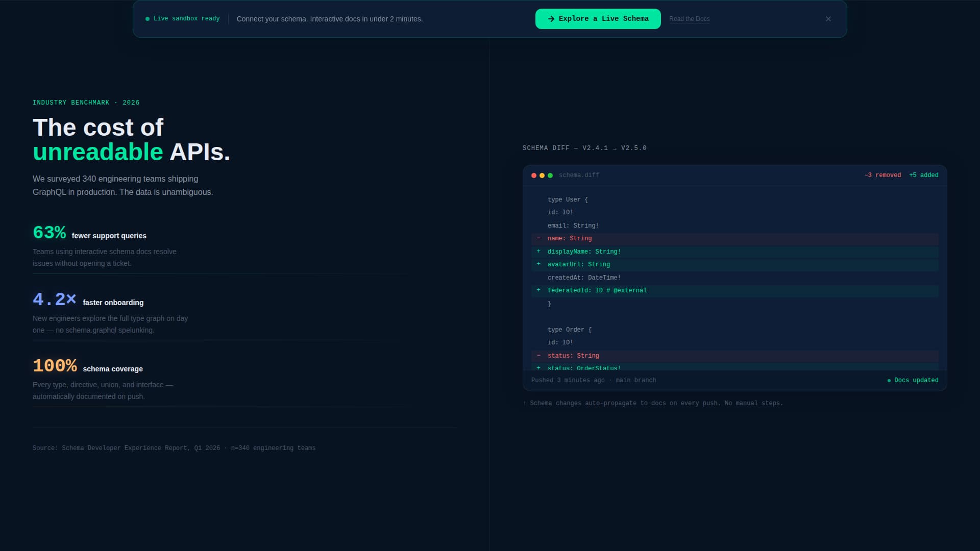980x551 pixels.
Task: Click the Connect your schema banner message
Action: [x=330, y=19]
